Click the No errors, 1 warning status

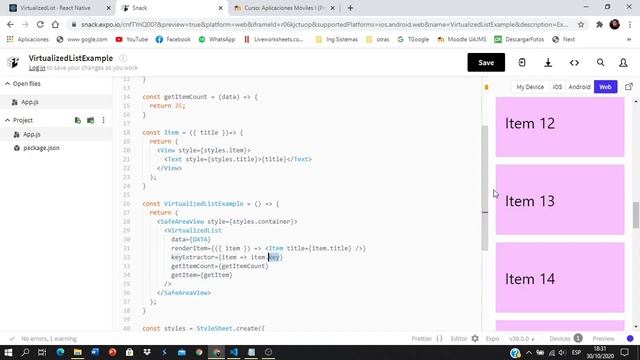43,338
